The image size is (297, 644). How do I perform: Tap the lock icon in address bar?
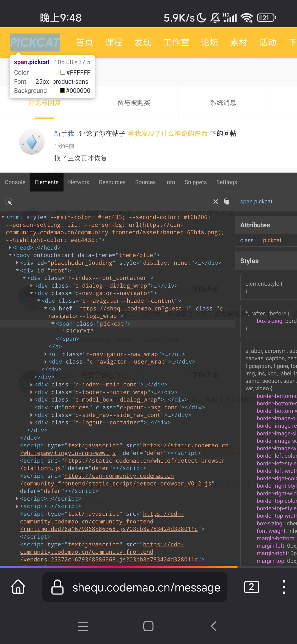pos(57,587)
